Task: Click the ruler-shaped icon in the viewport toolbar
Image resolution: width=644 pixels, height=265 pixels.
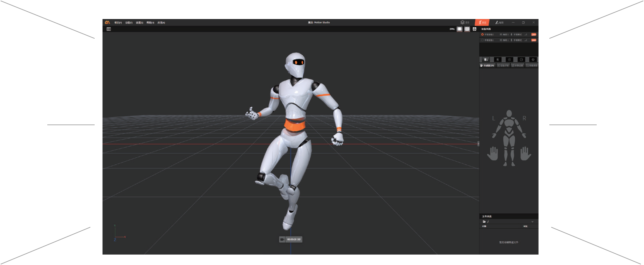Action: tap(452, 29)
